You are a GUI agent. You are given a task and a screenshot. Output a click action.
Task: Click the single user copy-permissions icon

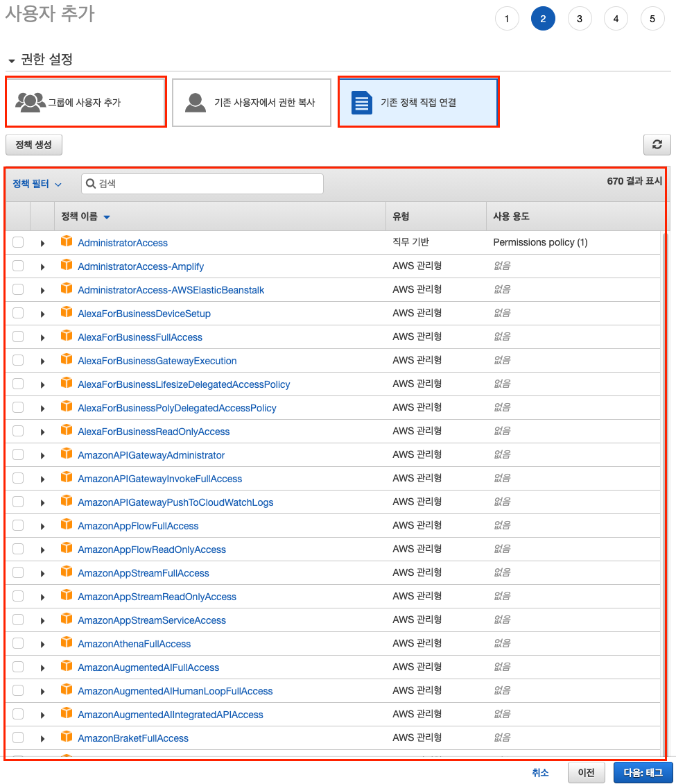point(196,102)
